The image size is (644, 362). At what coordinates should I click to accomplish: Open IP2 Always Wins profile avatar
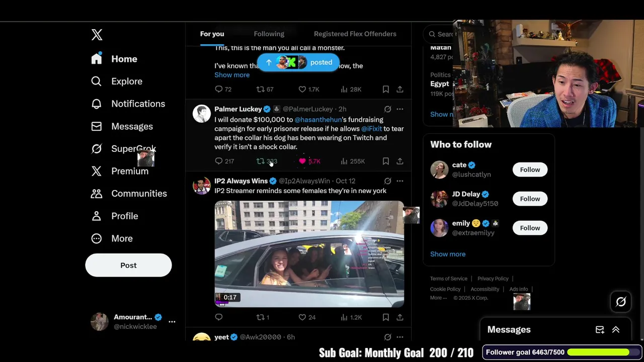(202, 186)
